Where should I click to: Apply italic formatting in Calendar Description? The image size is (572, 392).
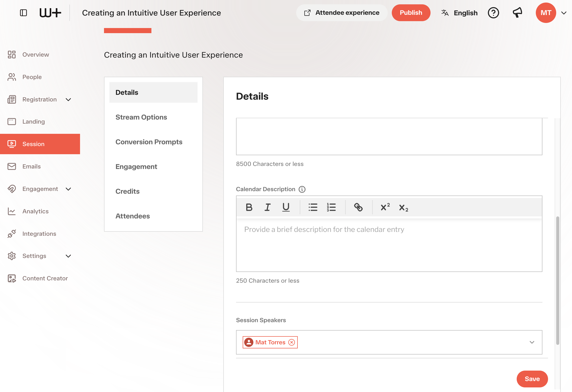pos(267,207)
